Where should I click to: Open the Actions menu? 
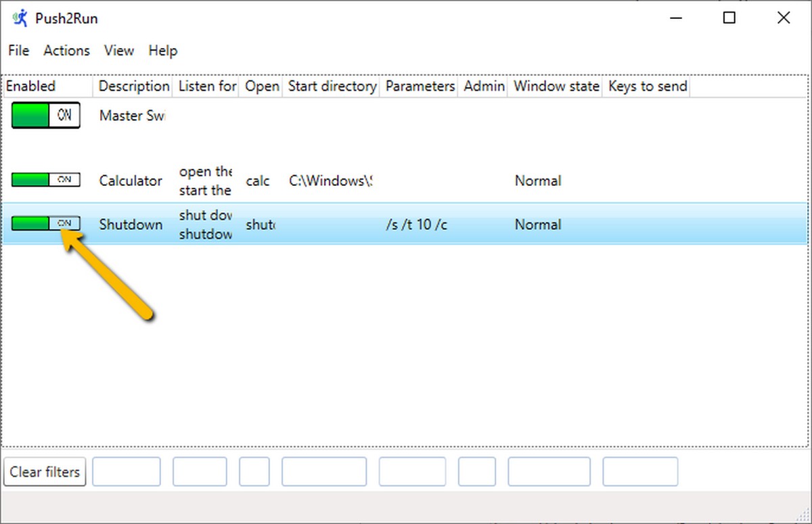coord(67,51)
